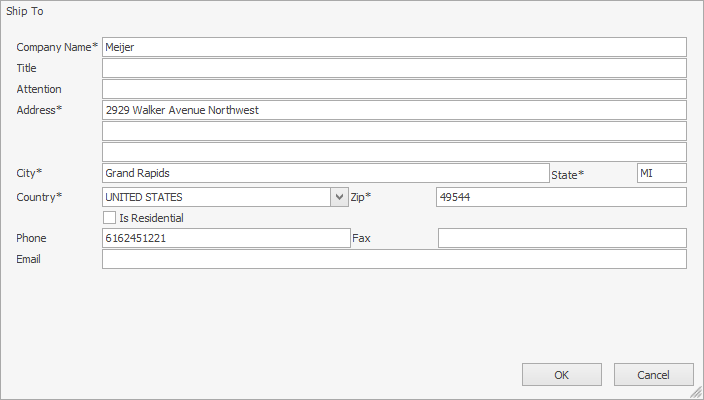Click the UNITED STATES country combo box text
Image resolution: width=704 pixels, height=400 pixels.
click(x=215, y=197)
